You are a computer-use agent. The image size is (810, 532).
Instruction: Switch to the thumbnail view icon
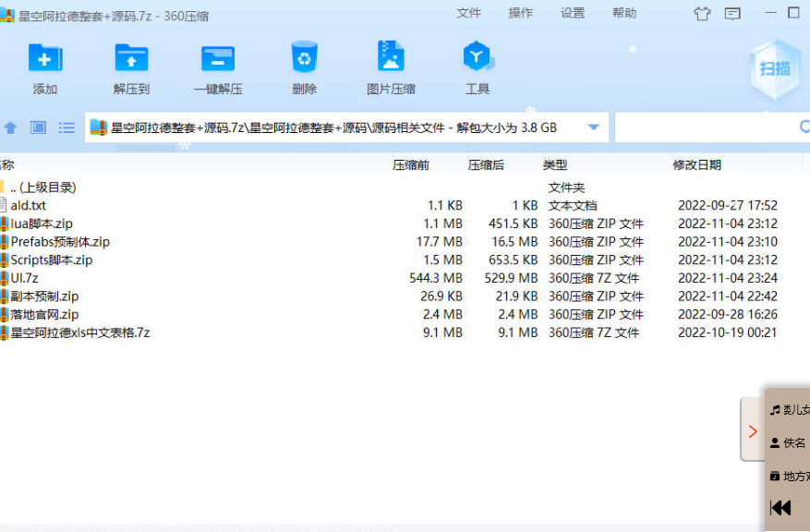click(x=38, y=127)
